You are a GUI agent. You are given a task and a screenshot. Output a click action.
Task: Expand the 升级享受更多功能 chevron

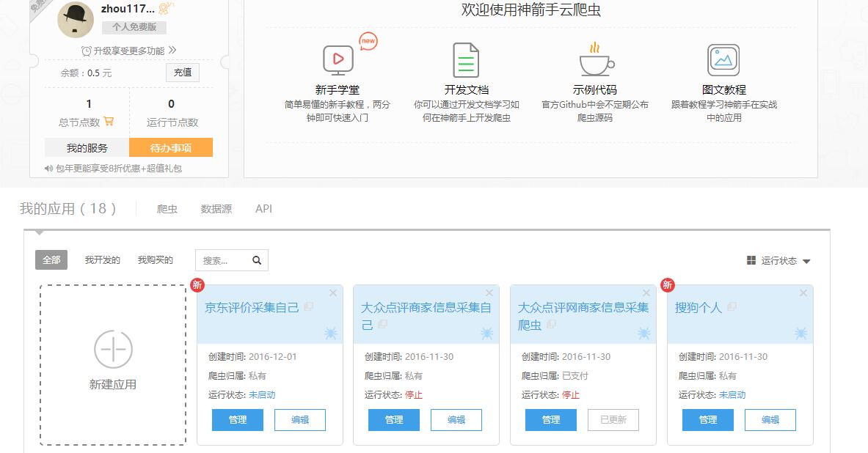click(172, 51)
